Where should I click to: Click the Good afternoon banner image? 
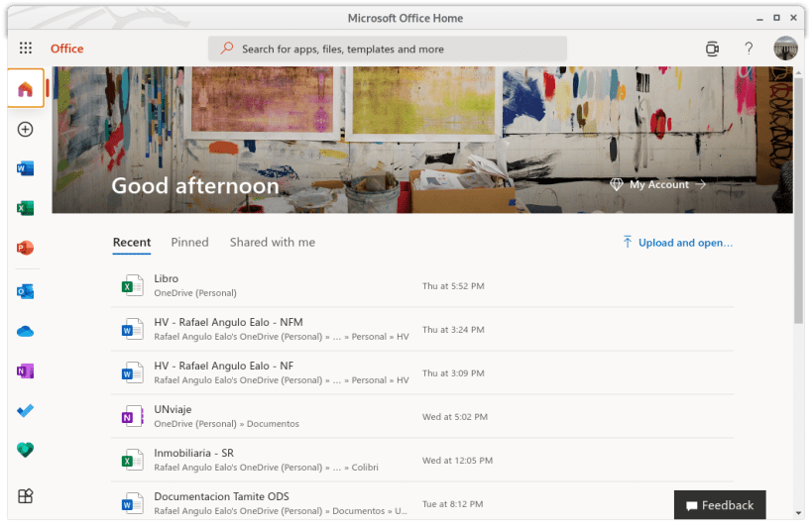422,140
